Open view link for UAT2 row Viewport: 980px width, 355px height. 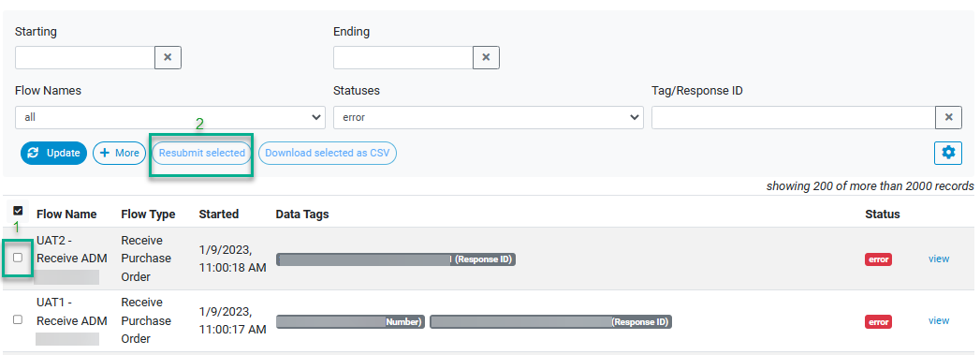(939, 259)
